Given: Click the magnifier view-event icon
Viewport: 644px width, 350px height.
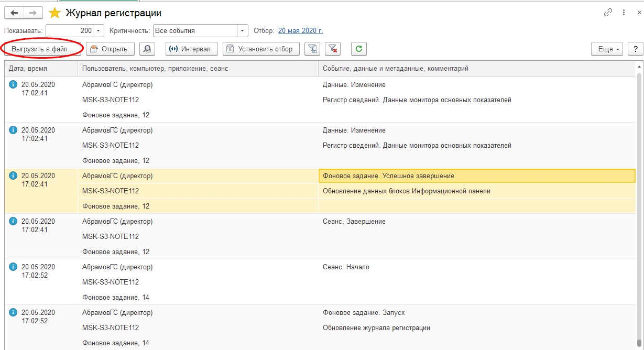Looking at the screenshot, I should point(148,49).
